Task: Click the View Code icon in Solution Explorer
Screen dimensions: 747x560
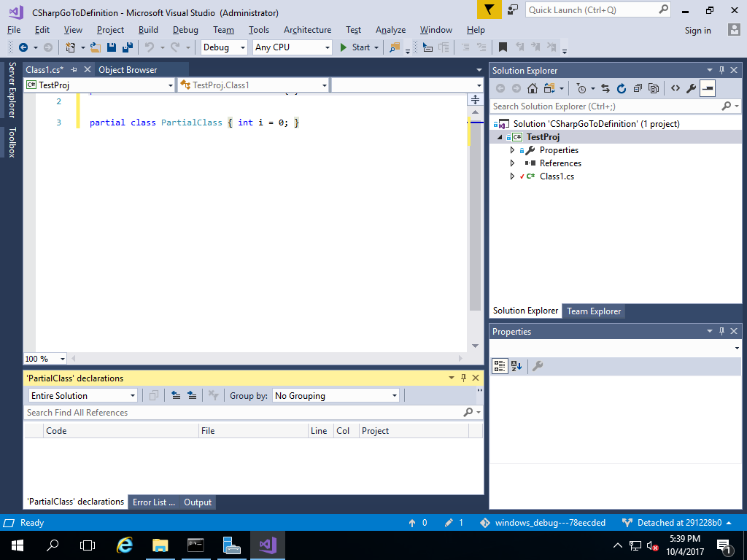Action: (x=676, y=88)
